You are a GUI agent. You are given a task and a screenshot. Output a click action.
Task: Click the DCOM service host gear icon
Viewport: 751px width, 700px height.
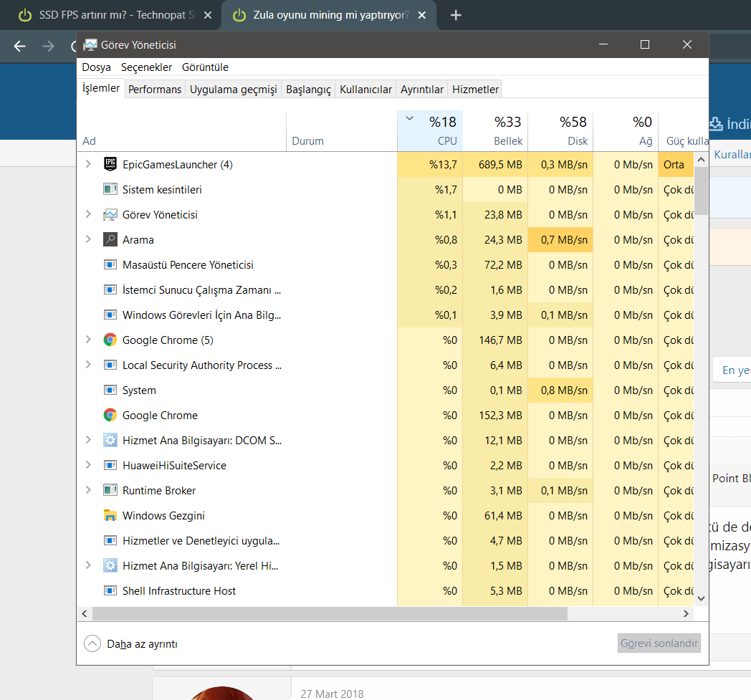110,440
